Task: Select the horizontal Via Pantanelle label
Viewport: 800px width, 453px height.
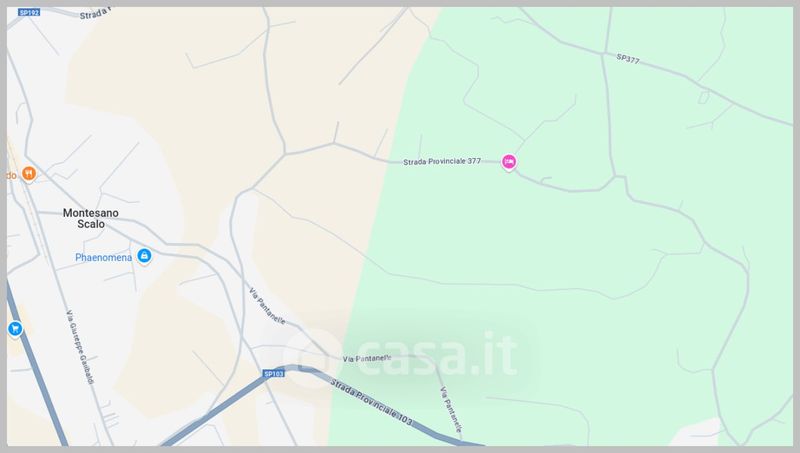Action: pyautogui.click(x=367, y=359)
